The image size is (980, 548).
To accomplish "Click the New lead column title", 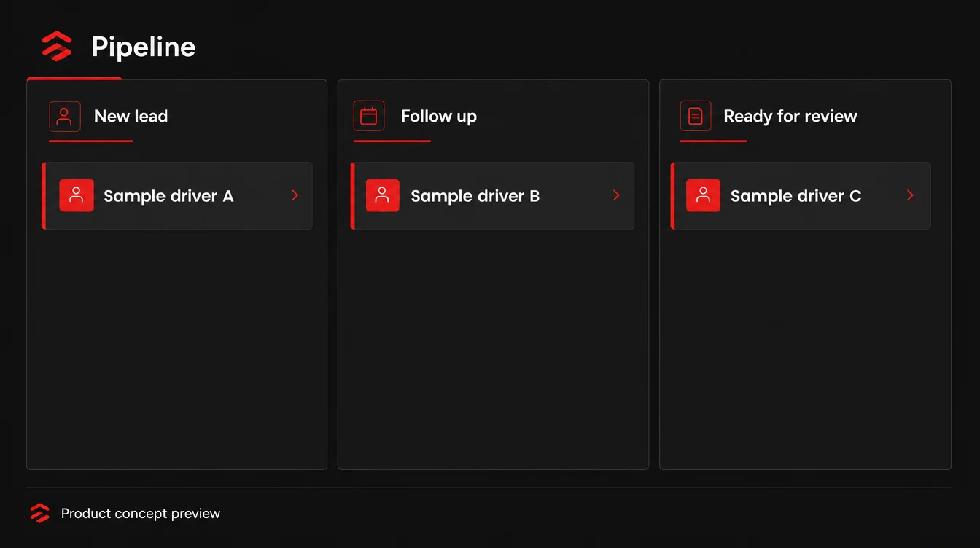I will click(131, 116).
